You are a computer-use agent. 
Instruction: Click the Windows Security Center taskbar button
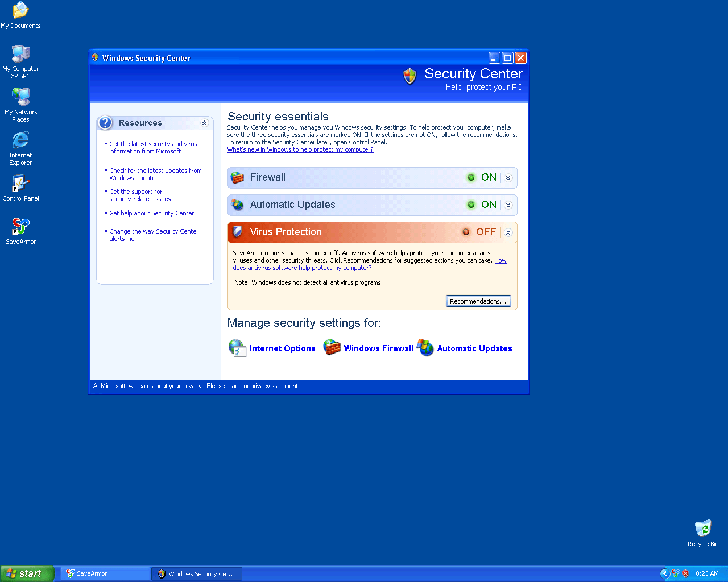(197, 573)
